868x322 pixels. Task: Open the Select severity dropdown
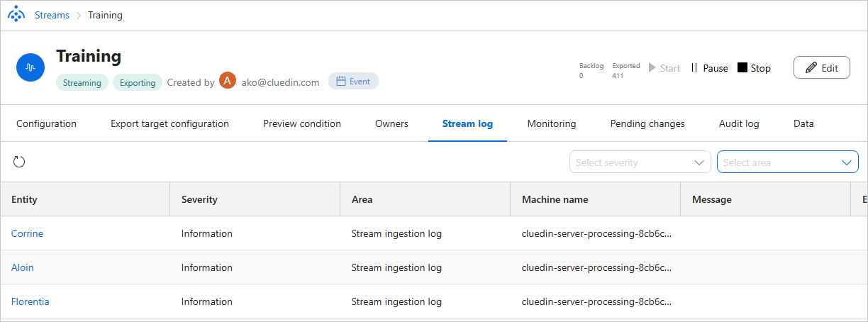pyautogui.click(x=640, y=162)
